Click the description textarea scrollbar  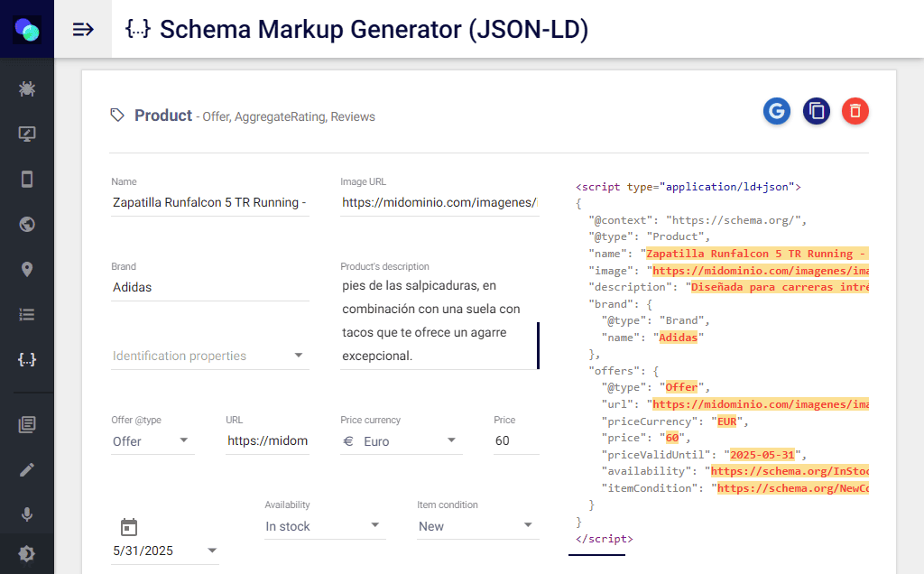[x=538, y=346]
